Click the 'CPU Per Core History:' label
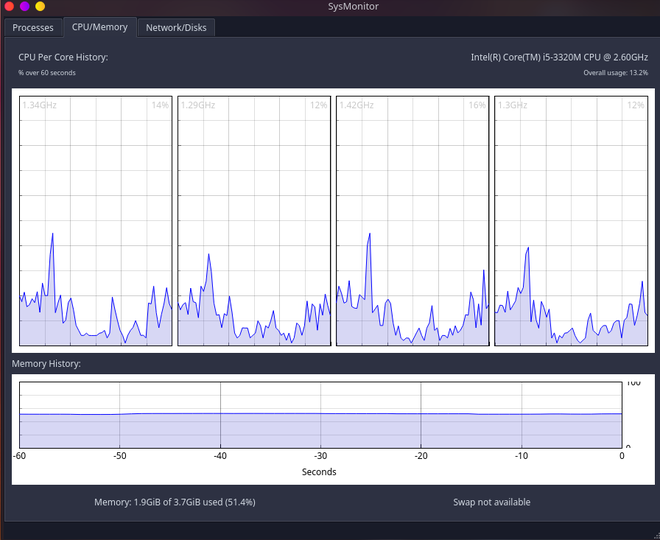This screenshot has width=660, height=540. tap(63, 57)
